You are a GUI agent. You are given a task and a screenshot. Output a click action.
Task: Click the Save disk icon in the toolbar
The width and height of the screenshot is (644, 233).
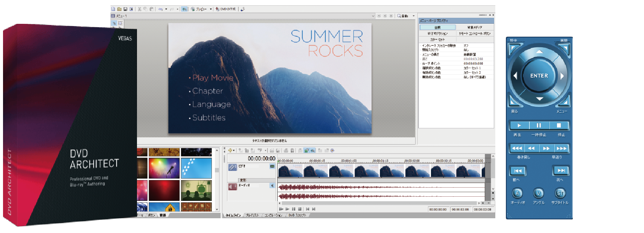125,9
